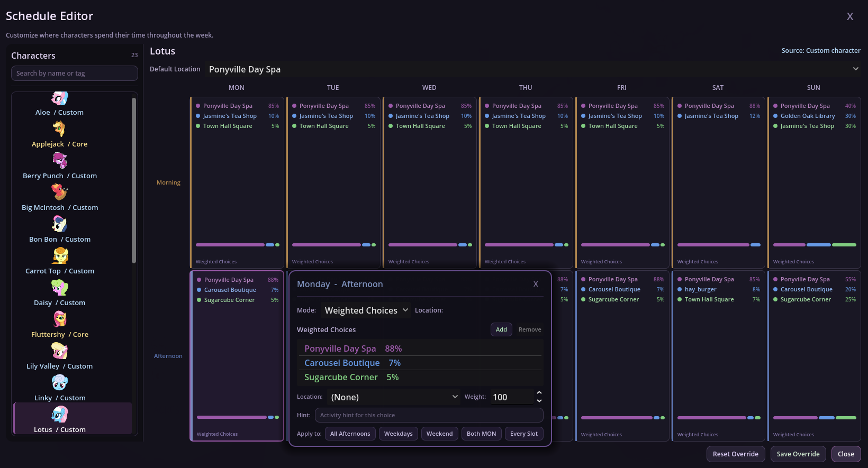
Task: Select the Carousel Boutique 7% choice
Action: pyautogui.click(x=420, y=363)
